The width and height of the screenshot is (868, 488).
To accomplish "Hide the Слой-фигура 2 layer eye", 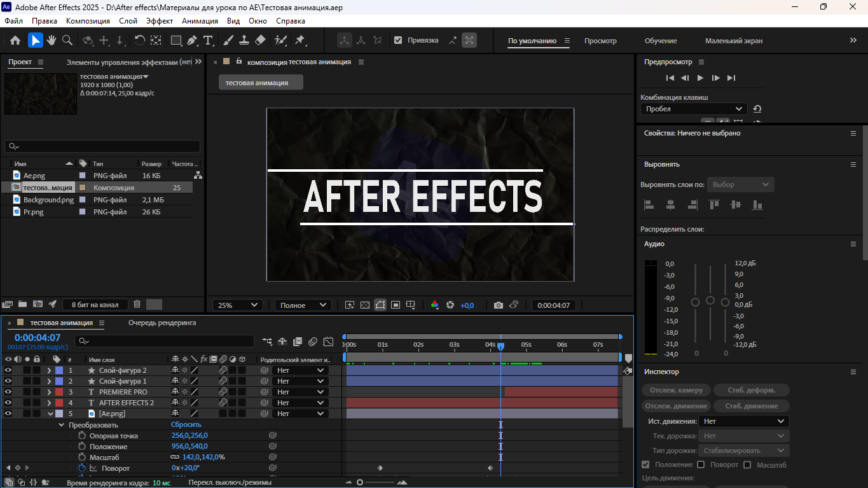I will click(8, 370).
